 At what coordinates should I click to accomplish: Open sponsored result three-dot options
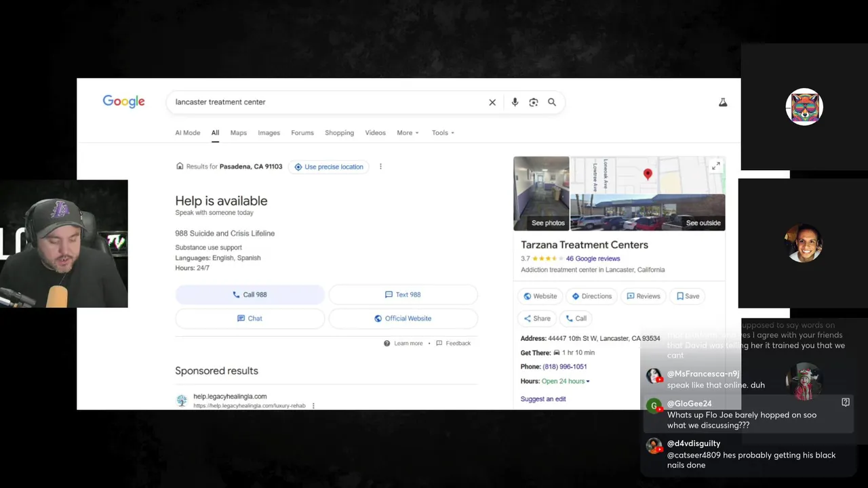click(313, 406)
